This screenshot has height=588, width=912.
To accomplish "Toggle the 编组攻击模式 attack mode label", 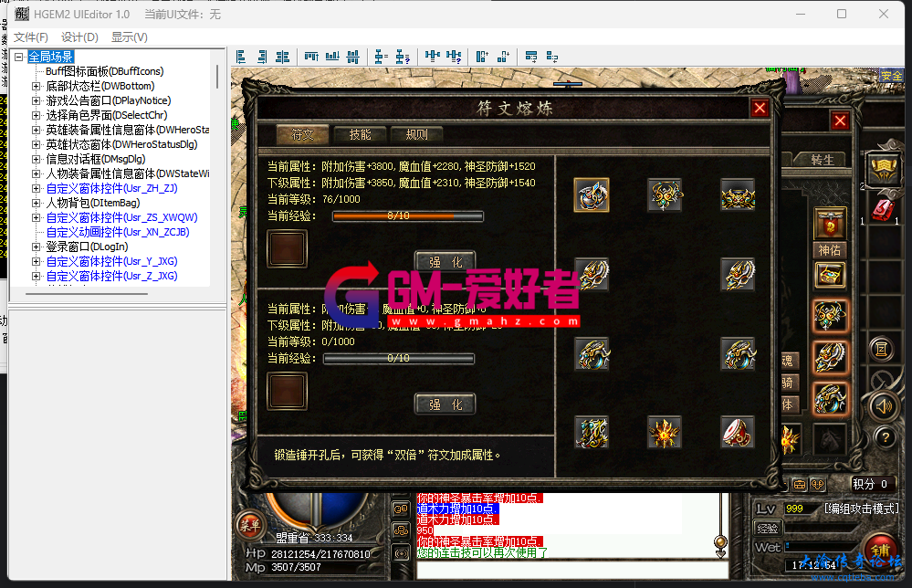I will click(862, 509).
